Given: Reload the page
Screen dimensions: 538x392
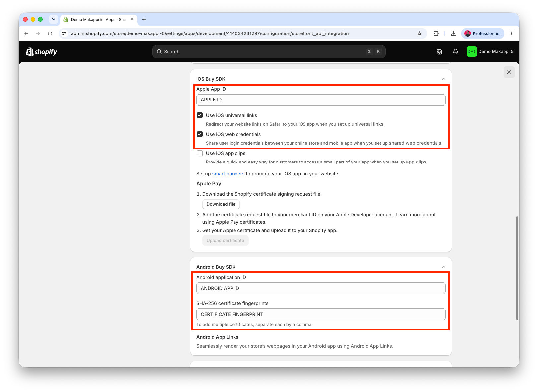Looking at the screenshot, I should 50,33.
